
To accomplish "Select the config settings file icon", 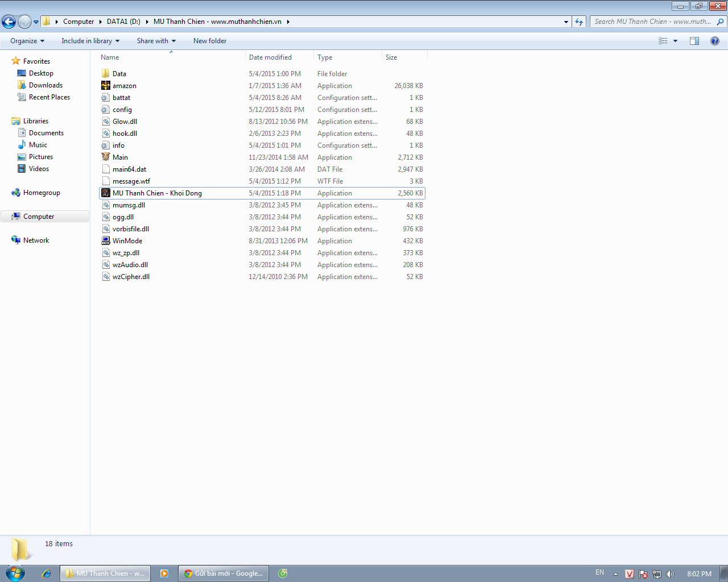I will (106, 110).
